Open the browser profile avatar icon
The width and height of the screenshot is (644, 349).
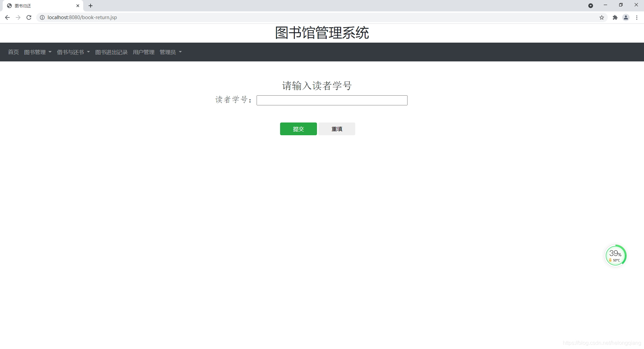[626, 17]
